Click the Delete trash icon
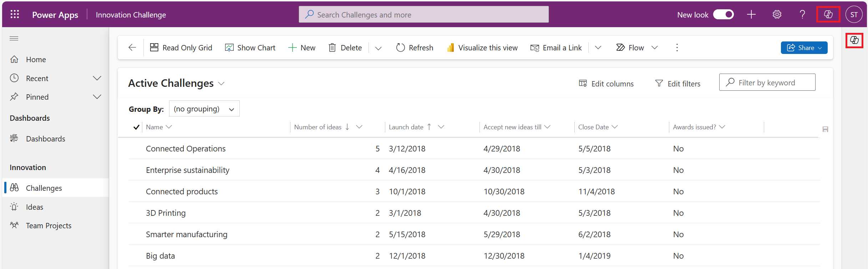The image size is (868, 269). (x=332, y=48)
